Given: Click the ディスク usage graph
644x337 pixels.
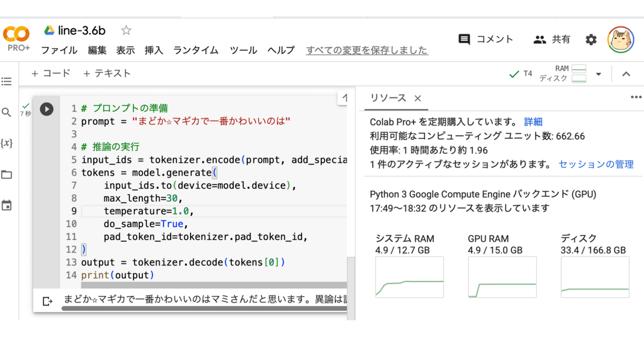Looking at the screenshot, I should point(595,277).
